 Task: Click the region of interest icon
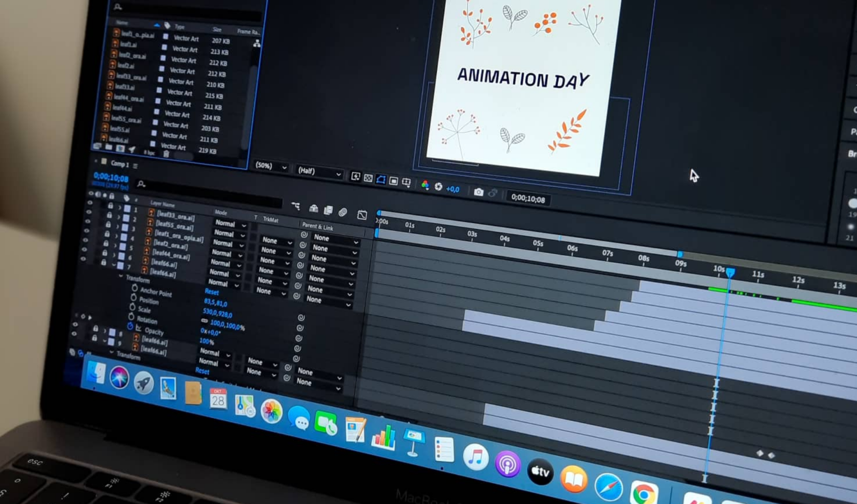(393, 181)
